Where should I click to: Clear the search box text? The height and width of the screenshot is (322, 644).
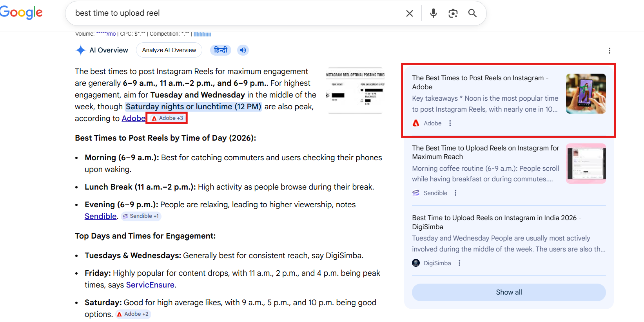tap(409, 13)
